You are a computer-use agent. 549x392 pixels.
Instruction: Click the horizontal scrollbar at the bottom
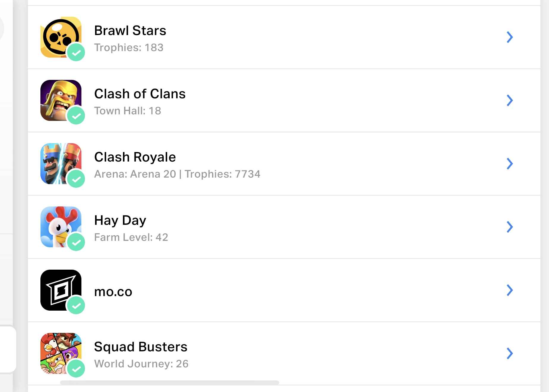pyautogui.click(x=169, y=382)
